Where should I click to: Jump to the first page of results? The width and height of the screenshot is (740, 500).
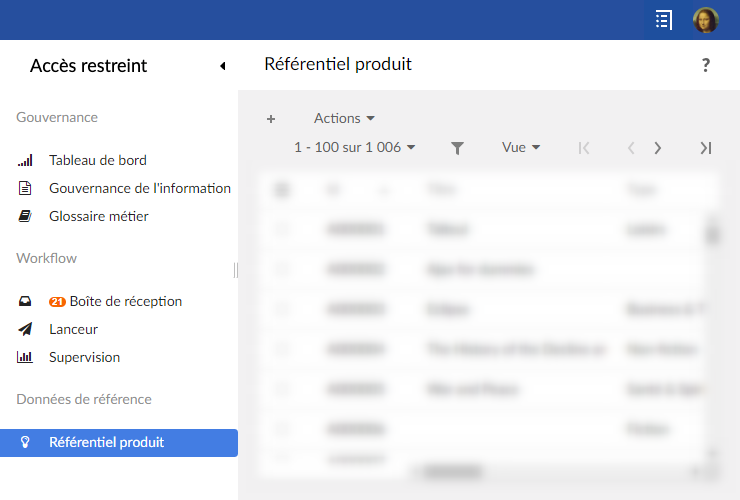click(584, 148)
